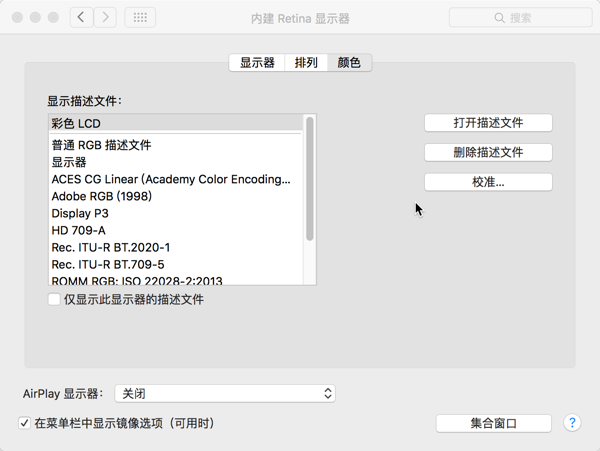Uncheck 在菜单栏中显示镜像选项 checkbox

[x=24, y=423]
